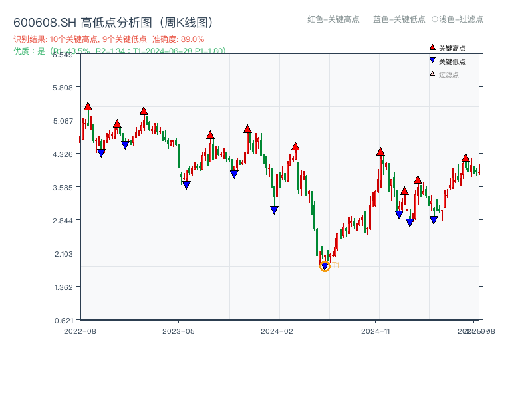Click the red 识别结果 summary text
This screenshot has width=532, height=399.
coord(109,39)
